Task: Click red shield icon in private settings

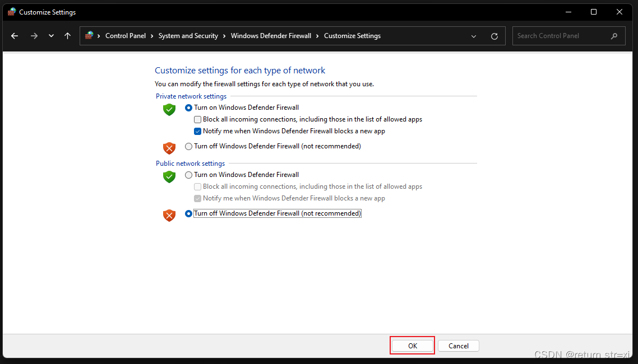Action: coord(169,148)
